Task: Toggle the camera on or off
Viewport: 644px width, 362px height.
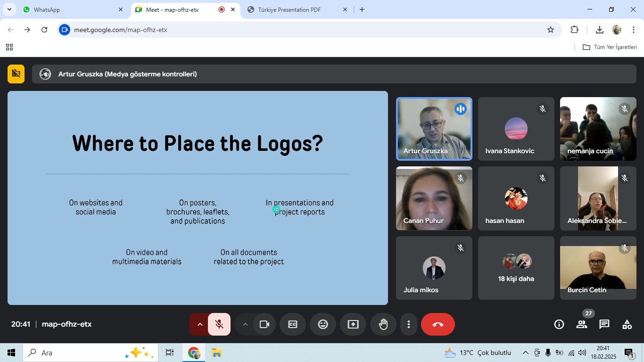Action: click(x=264, y=324)
